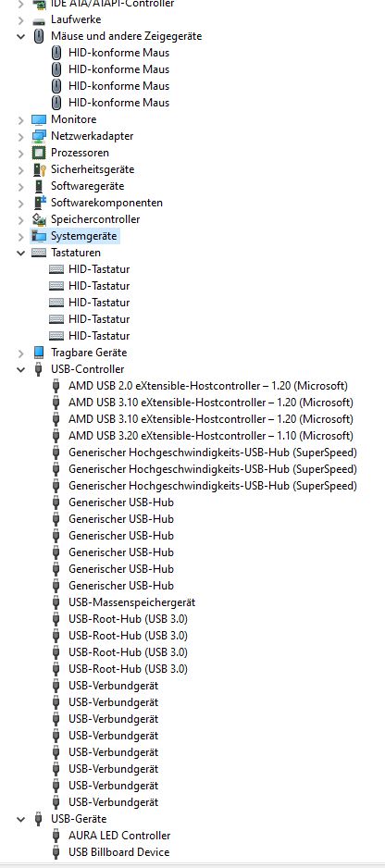
Task: Collapse the USB-Geräte category
Action: pyautogui.click(x=21, y=819)
